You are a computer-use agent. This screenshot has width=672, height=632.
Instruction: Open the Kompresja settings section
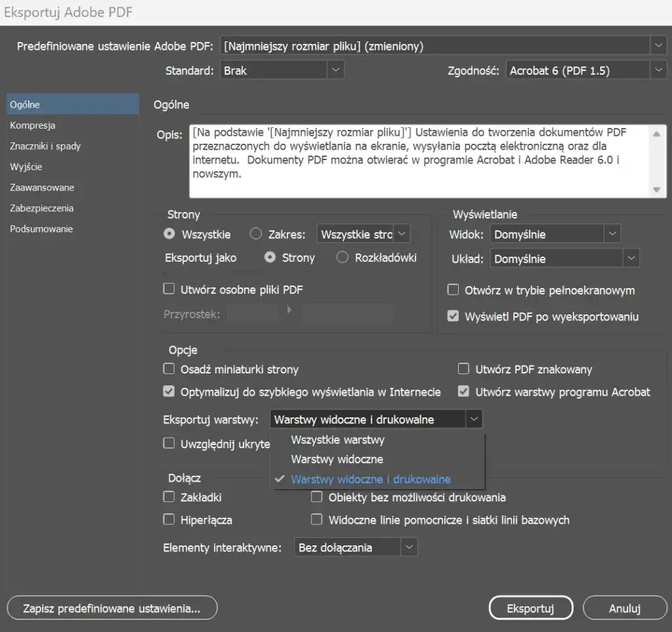(33, 125)
